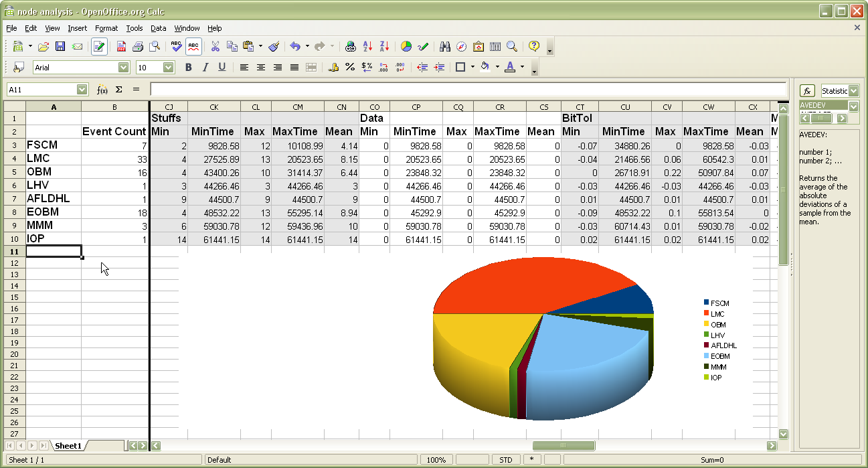This screenshot has height=468, width=868.
Task: Show Draw Functions icon
Action: (x=423, y=46)
